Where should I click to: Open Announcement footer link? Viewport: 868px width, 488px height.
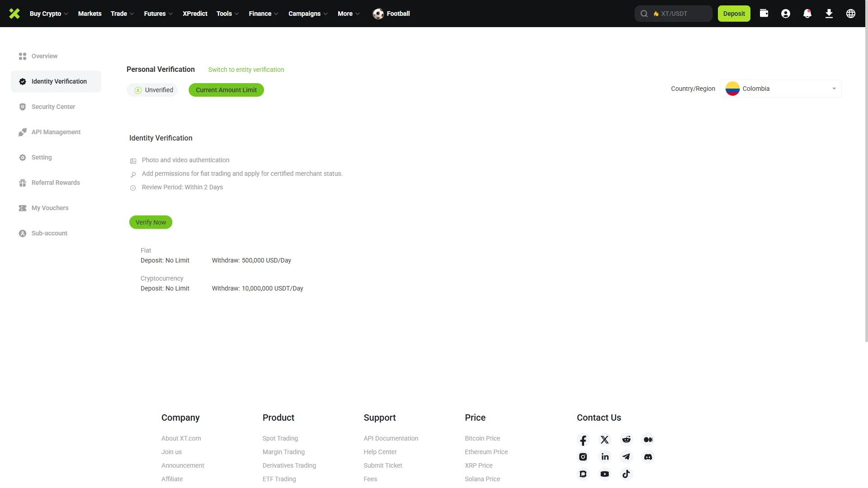point(183,465)
